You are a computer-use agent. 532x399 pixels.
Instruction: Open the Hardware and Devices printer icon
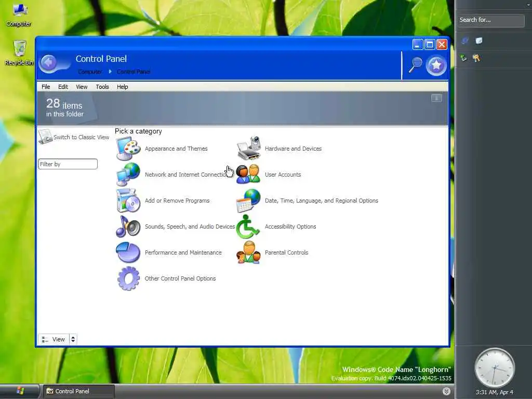[x=249, y=148]
